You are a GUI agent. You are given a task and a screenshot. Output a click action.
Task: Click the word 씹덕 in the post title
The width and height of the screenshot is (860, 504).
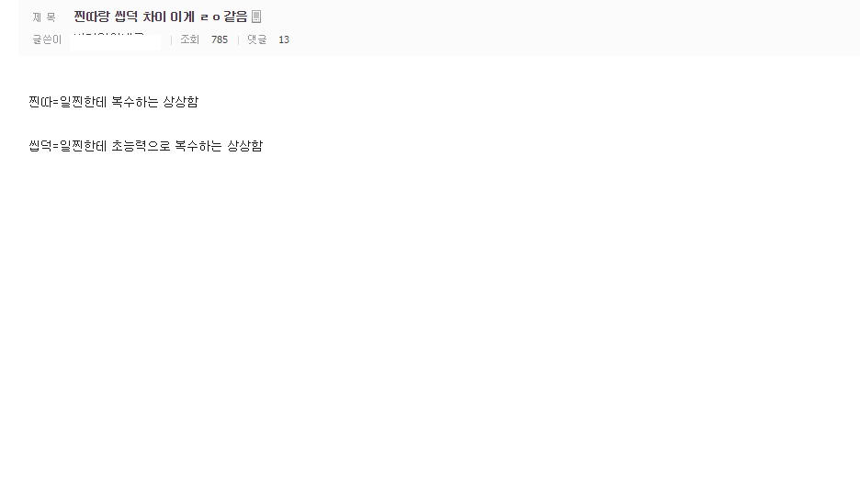click(126, 17)
